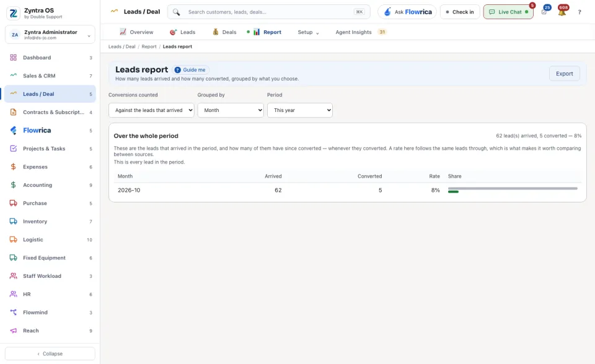
Task: Click the Contracts & Subscriptions document icon
Action: click(x=13, y=112)
